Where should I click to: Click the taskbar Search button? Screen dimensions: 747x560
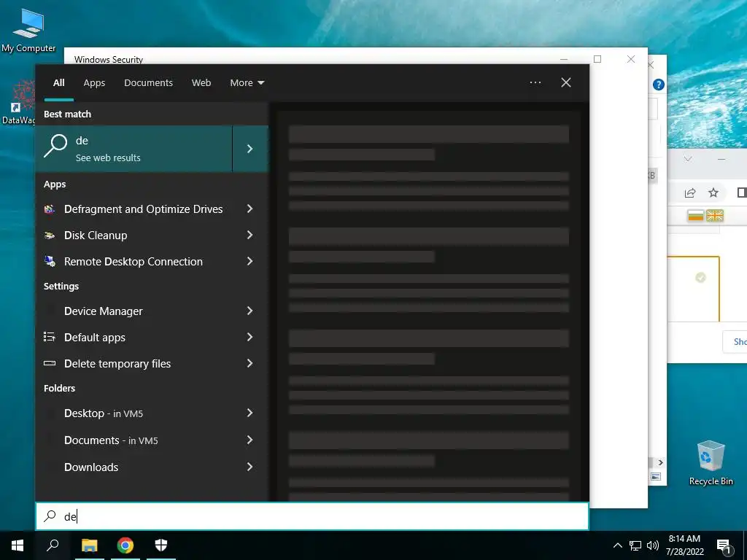click(x=53, y=545)
